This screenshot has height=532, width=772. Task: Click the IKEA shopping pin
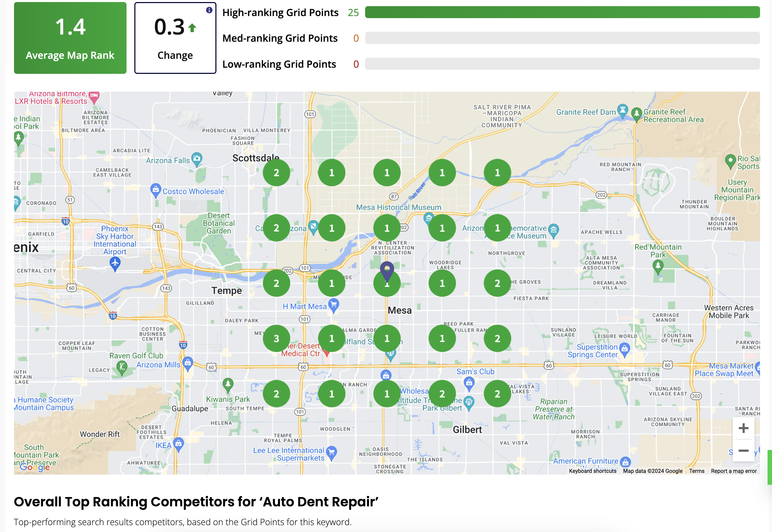tap(178, 444)
